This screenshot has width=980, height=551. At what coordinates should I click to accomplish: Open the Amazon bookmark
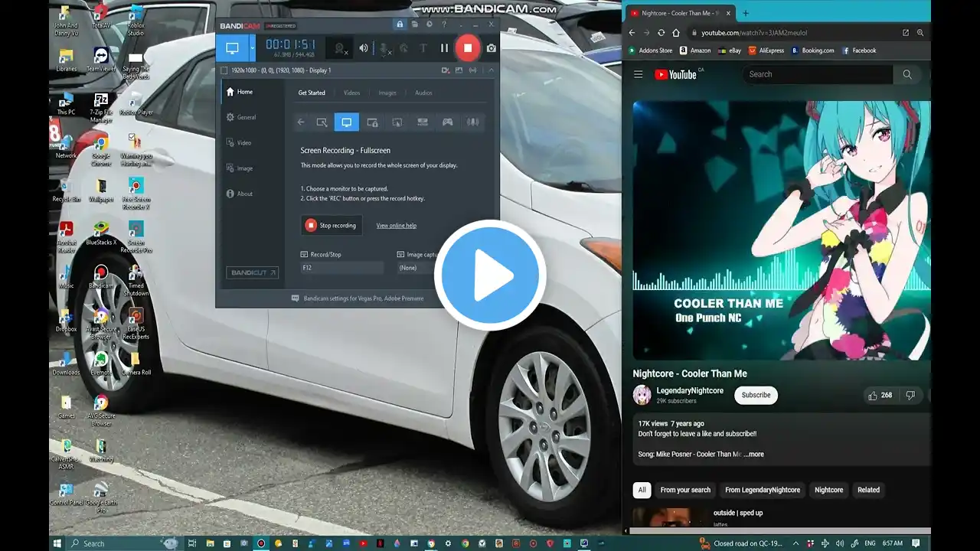point(694,51)
